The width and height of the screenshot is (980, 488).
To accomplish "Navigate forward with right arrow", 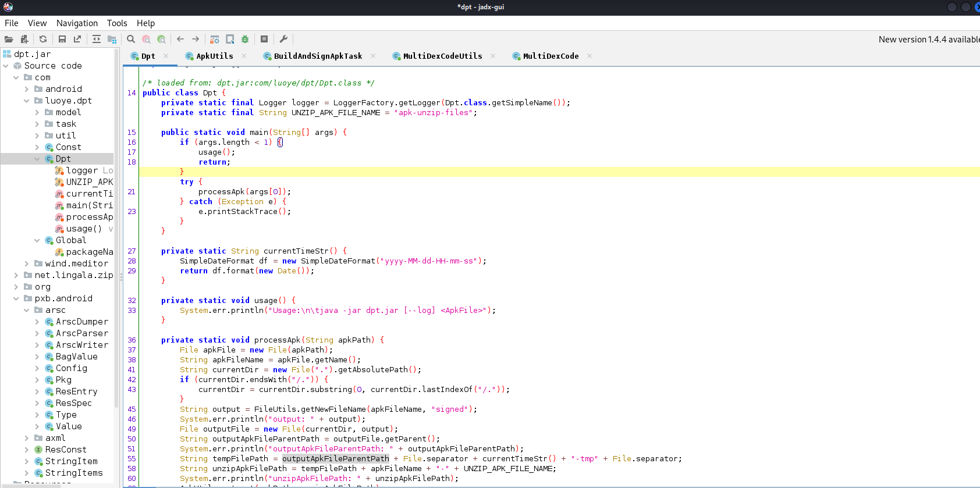I will (x=196, y=39).
